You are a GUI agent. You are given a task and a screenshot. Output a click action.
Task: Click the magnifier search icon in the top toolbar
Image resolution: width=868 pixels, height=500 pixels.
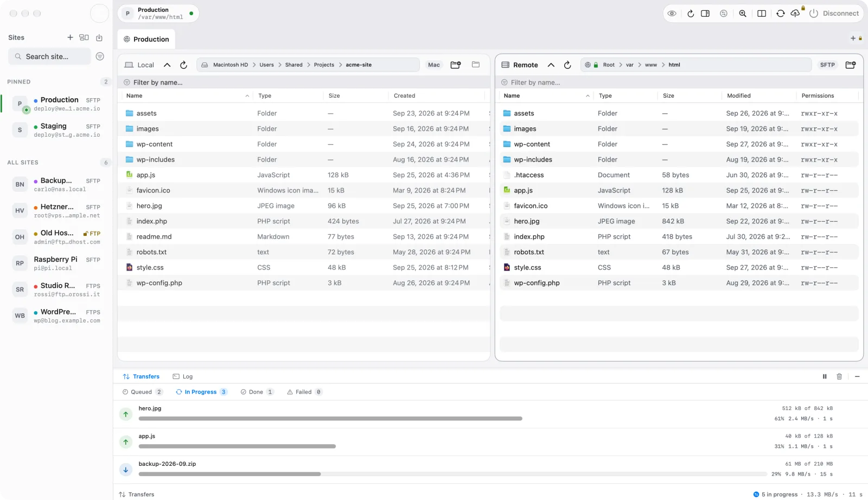(x=743, y=14)
